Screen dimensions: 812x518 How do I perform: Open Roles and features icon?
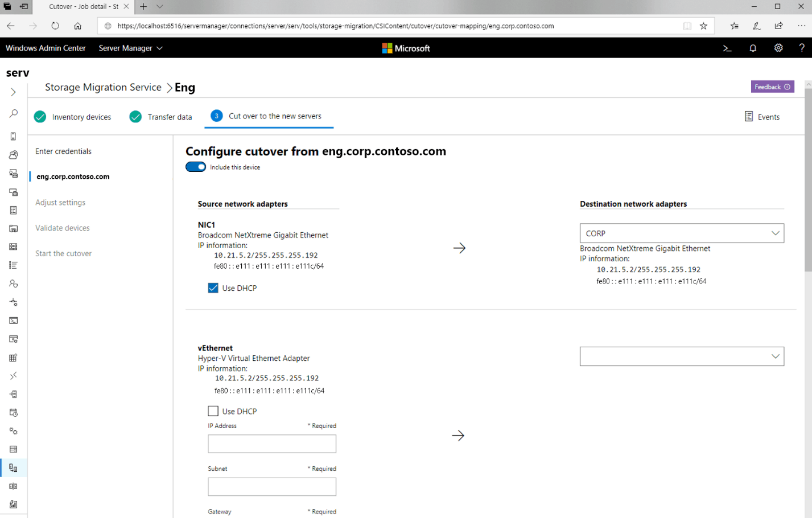coord(13,394)
